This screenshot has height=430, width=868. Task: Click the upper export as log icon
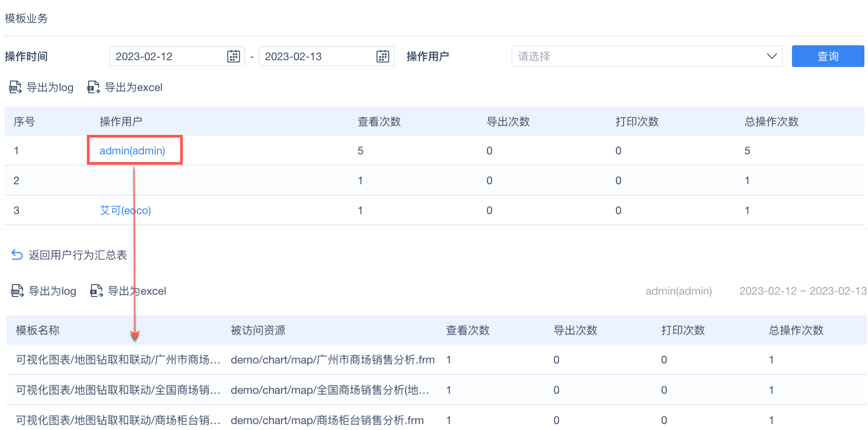pyautogui.click(x=15, y=87)
